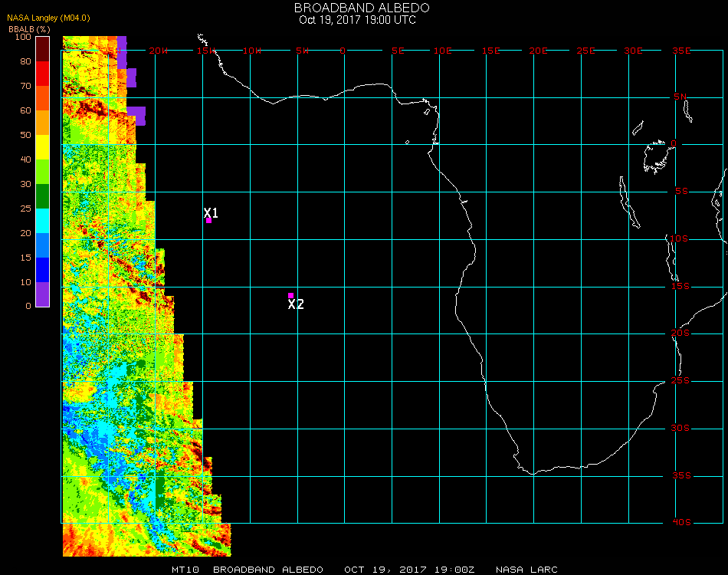This screenshot has height=575, width=728.
Task: Click the 20W longitude label
Action: pos(159,51)
